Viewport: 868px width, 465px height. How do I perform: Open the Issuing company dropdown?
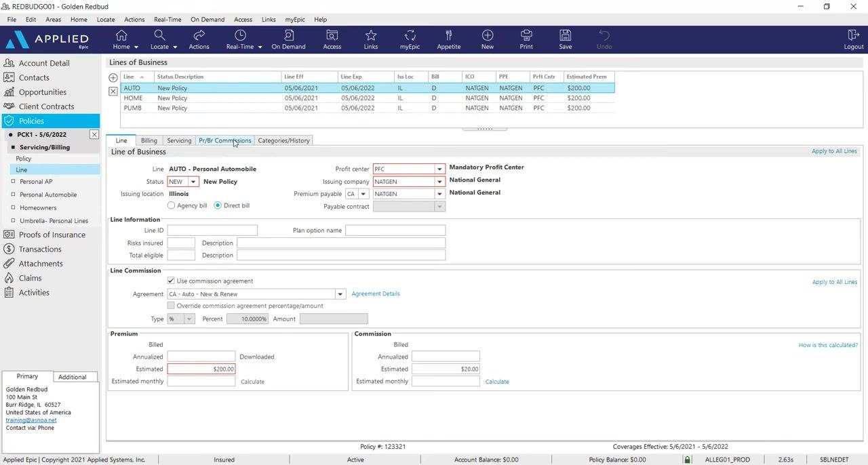click(439, 182)
